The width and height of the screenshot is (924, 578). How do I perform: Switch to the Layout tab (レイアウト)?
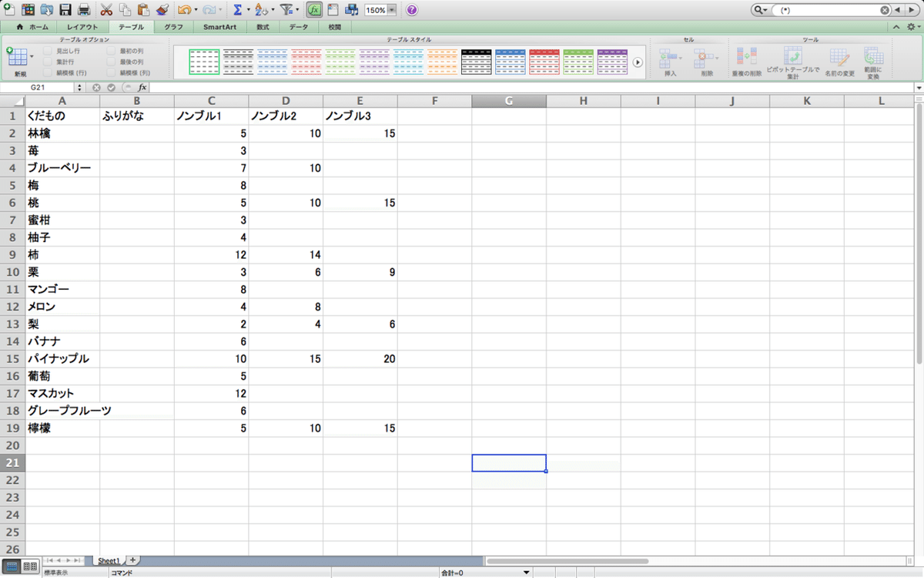point(82,27)
